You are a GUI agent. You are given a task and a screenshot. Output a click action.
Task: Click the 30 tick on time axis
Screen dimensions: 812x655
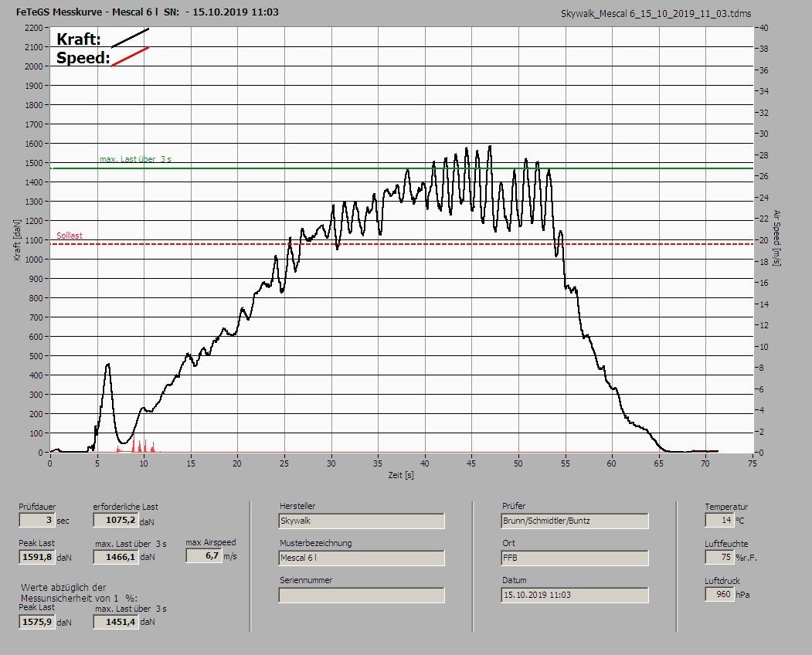331,463
